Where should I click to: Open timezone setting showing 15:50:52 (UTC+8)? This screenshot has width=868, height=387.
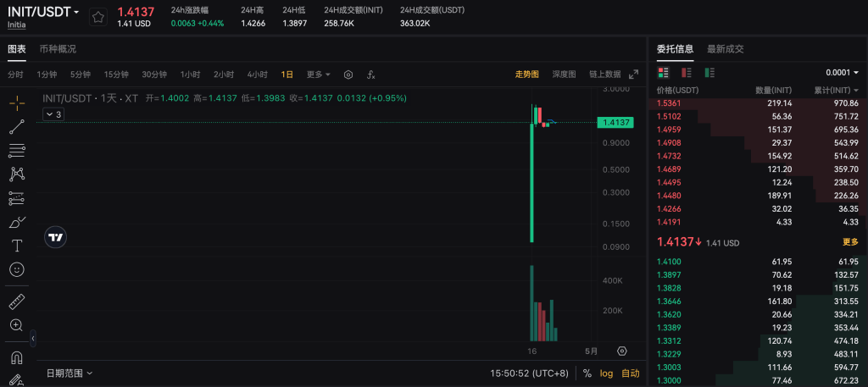tap(529, 373)
